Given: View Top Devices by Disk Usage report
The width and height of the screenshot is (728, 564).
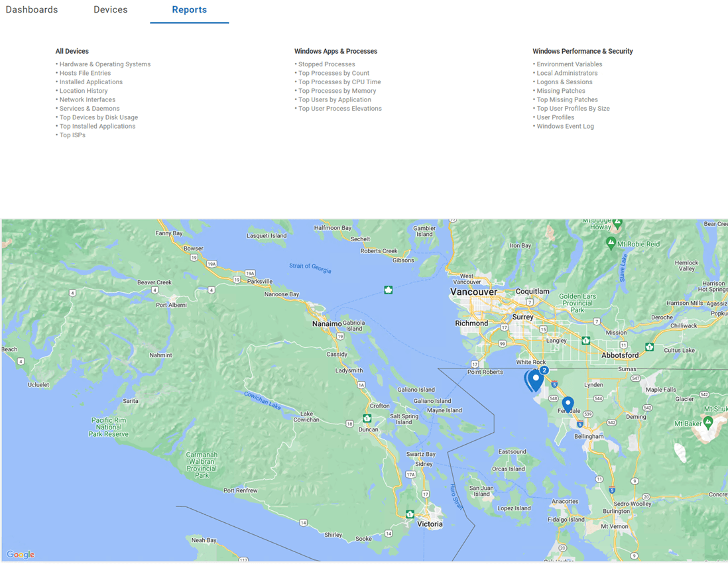Looking at the screenshot, I should (x=99, y=117).
